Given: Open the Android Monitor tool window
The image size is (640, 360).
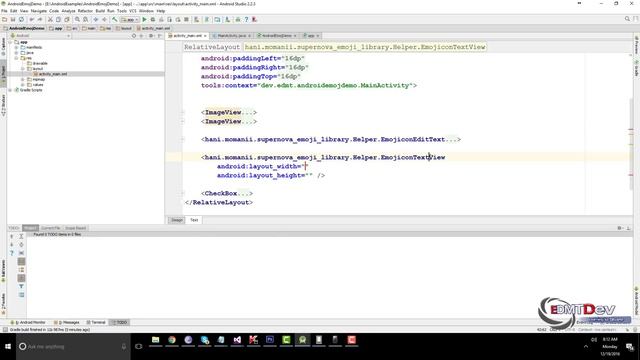Looking at the screenshot, I should point(28,322).
